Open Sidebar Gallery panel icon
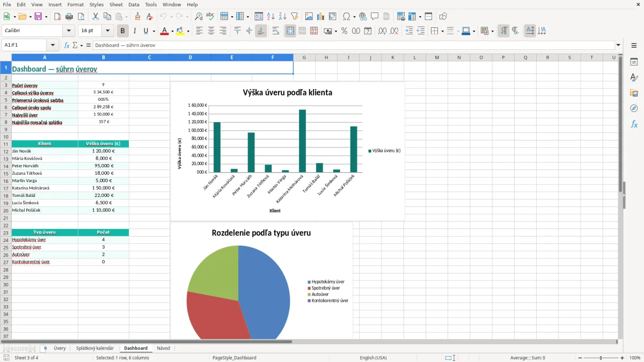The image size is (644, 362). coord(634,93)
